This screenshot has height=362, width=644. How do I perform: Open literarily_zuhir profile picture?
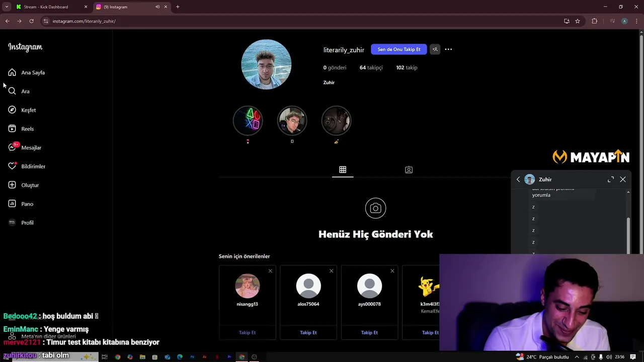coord(266,64)
